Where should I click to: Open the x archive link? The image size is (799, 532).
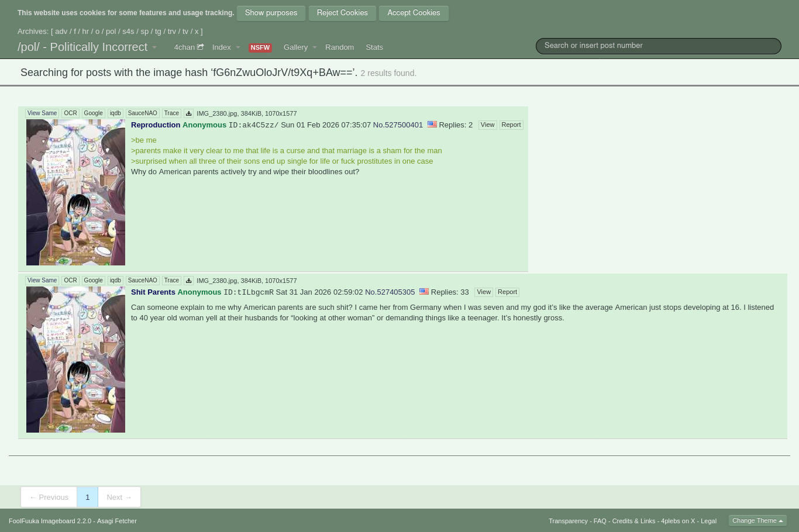coord(197,32)
